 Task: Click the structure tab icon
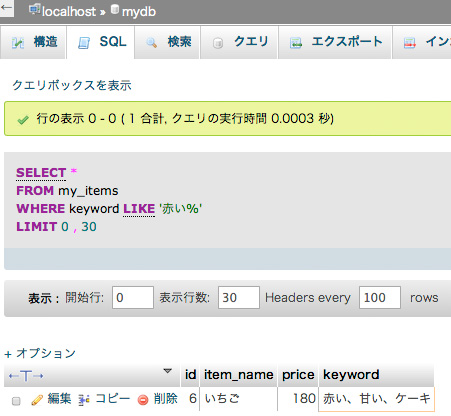[18, 43]
